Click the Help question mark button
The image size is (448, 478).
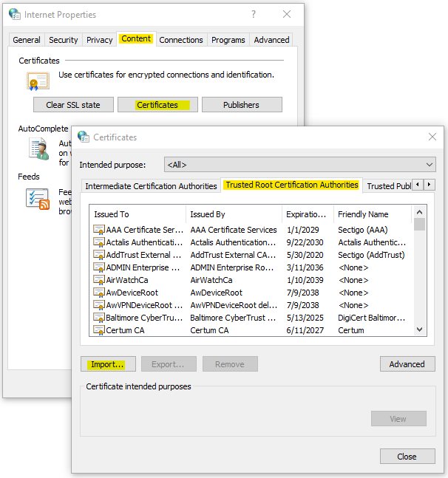tap(254, 15)
